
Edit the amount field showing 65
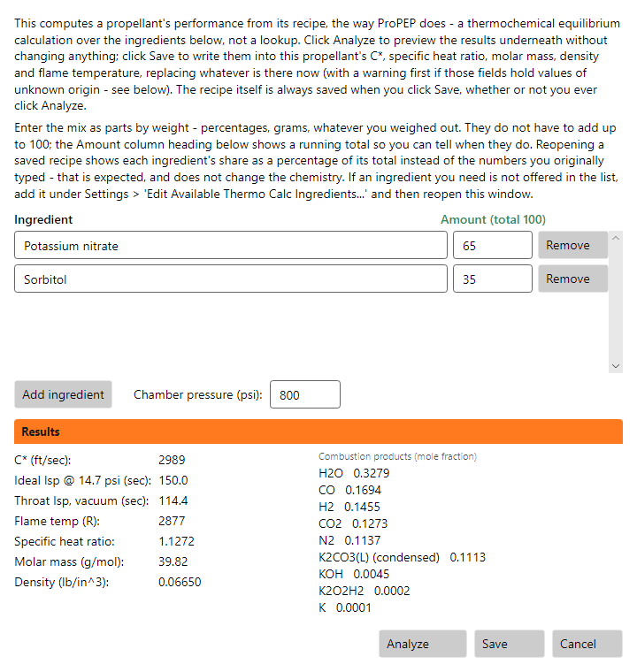click(x=493, y=245)
